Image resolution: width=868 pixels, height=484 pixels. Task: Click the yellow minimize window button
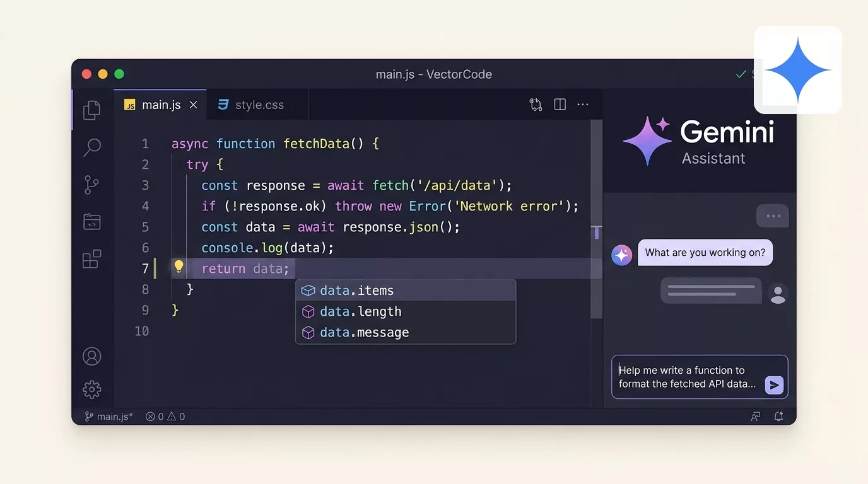click(x=103, y=74)
